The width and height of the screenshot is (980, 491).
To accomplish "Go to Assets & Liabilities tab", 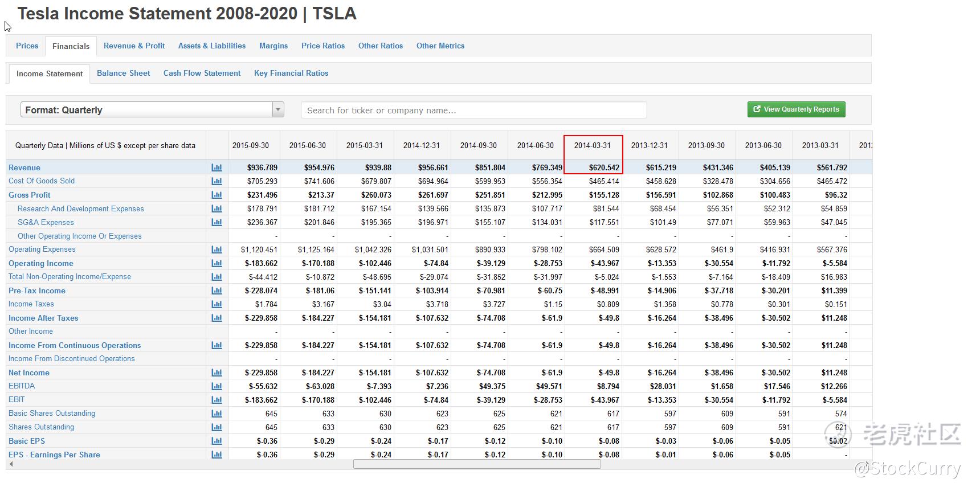I will pos(212,46).
